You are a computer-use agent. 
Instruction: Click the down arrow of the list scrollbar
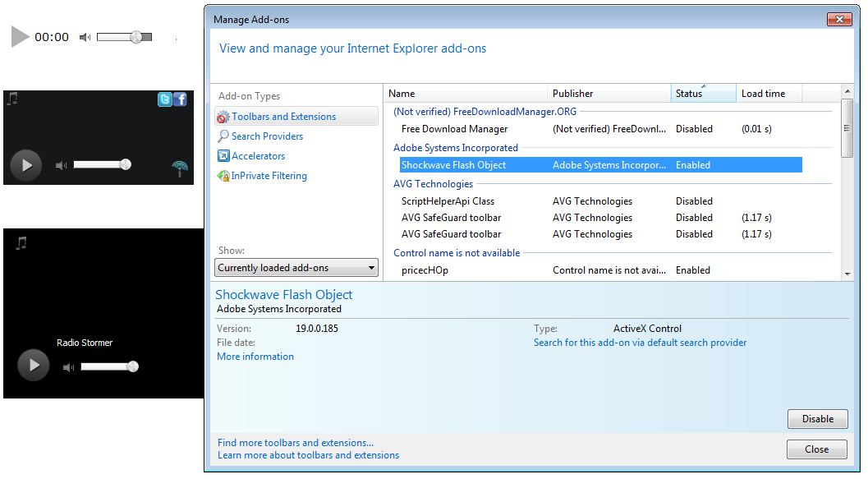[x=847, y=274]
